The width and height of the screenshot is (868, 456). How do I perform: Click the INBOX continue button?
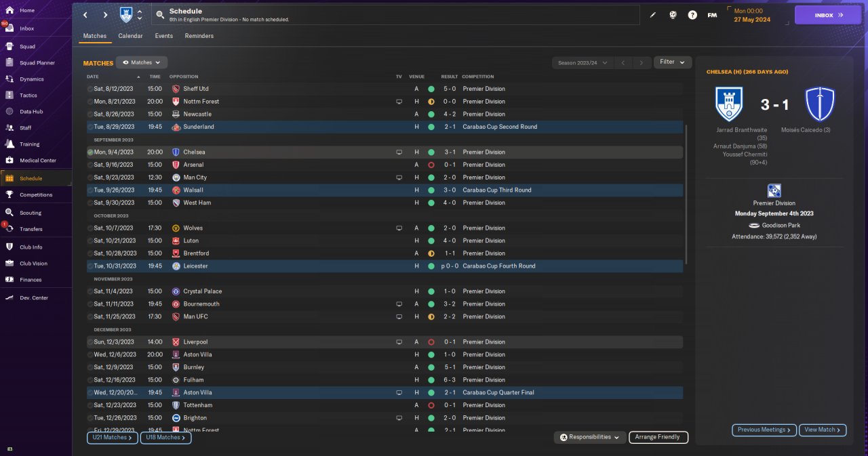click(828, 15)
